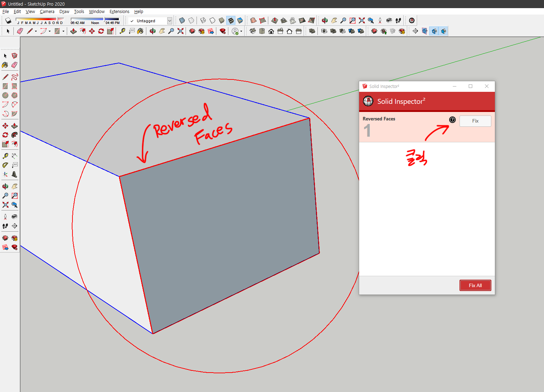Select the Axes tool
This screenshot has height=392, width=544.
coord(5,174)
